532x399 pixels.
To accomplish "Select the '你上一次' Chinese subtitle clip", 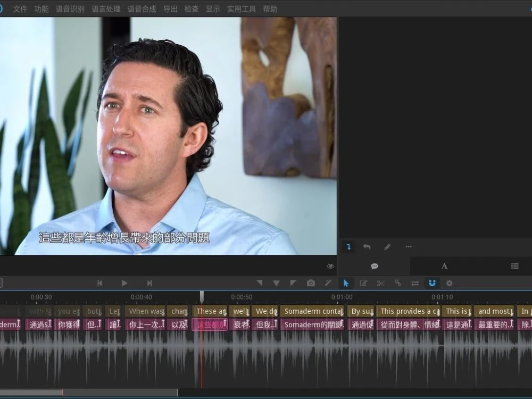I will point(145,325).
